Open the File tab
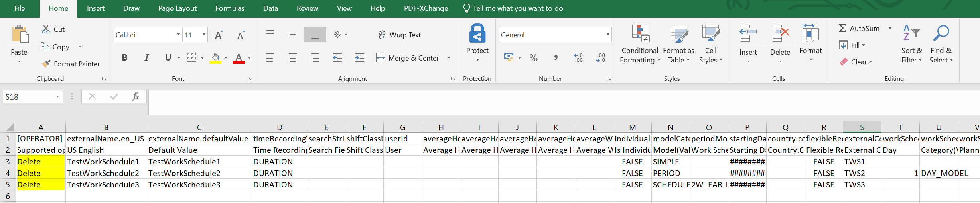 tap(20, 8)
